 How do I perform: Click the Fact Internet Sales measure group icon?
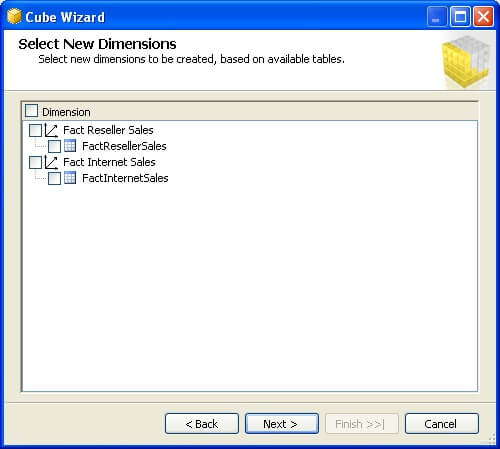pyautogui.click(x=51, y=162)
